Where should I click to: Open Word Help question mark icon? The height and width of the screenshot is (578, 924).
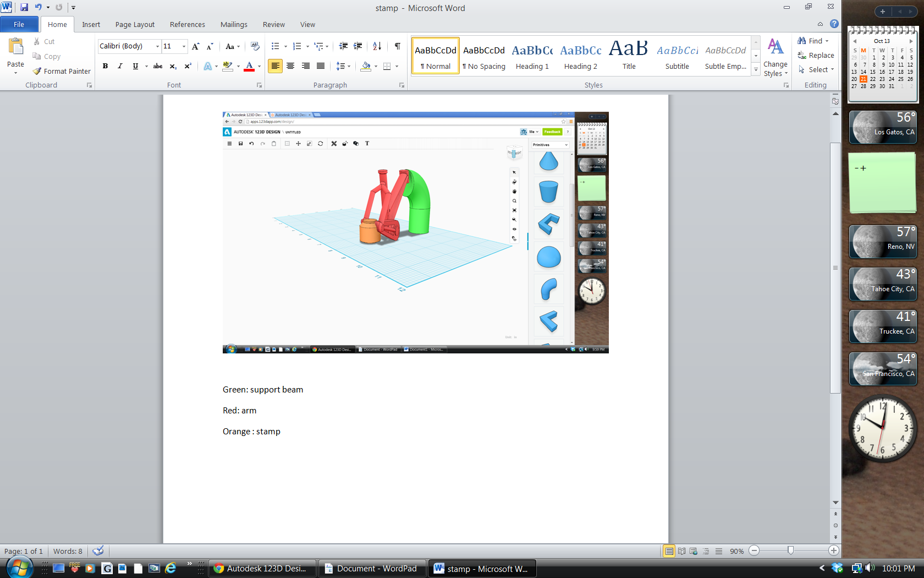834,24
